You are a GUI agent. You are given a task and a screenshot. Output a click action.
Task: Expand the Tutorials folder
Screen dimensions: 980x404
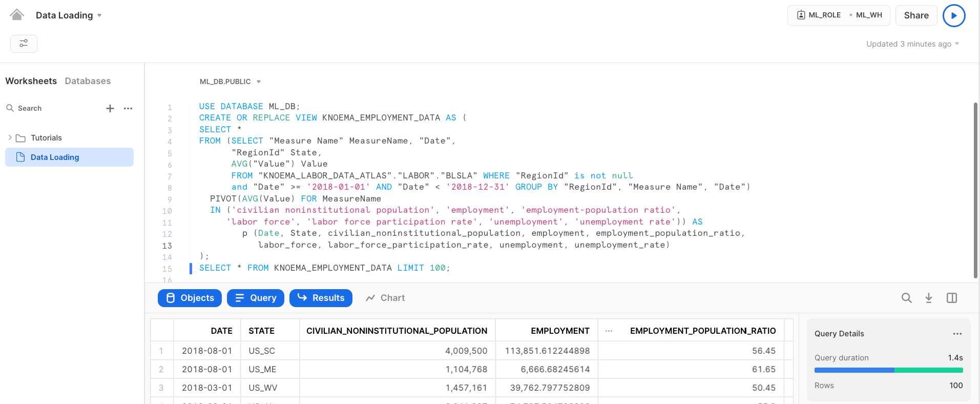[x=10, y=137]
